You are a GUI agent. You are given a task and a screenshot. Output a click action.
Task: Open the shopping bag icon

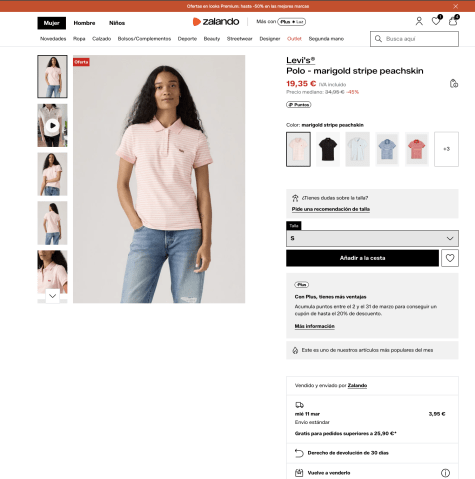[453, 21]
